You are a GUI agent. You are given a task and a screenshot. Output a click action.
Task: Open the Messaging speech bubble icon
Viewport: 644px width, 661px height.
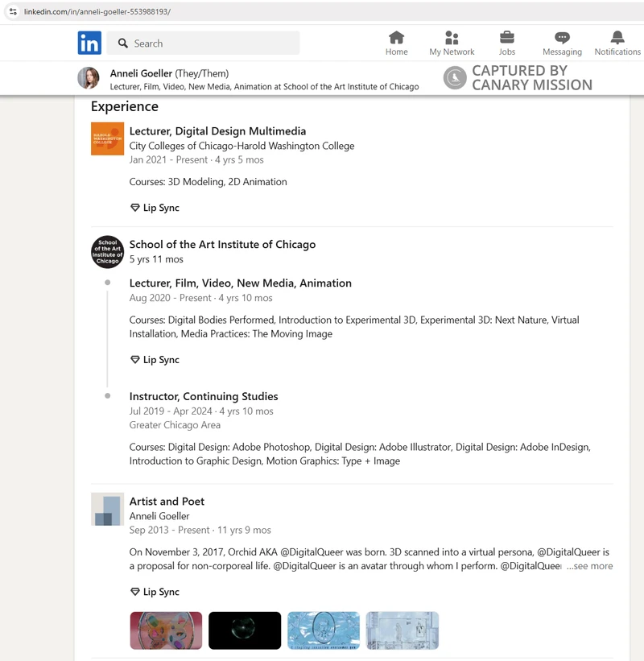(x=562, y=38)
